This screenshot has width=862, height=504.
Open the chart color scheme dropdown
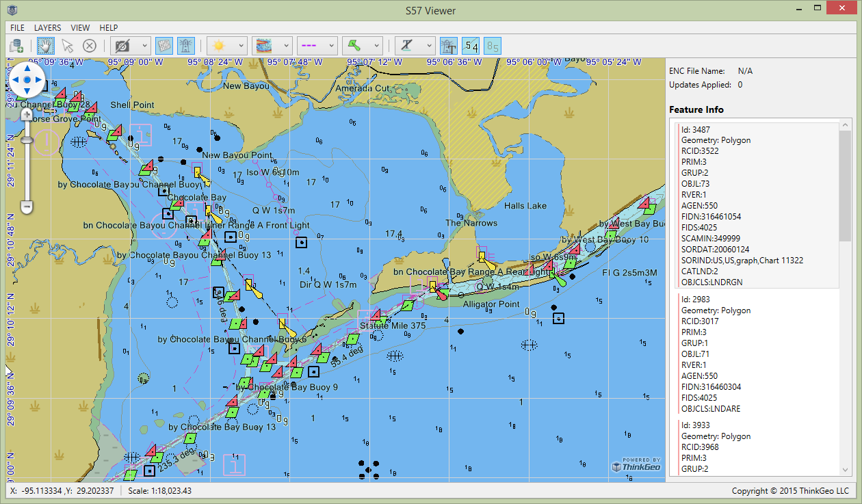[x=287, y=45]
